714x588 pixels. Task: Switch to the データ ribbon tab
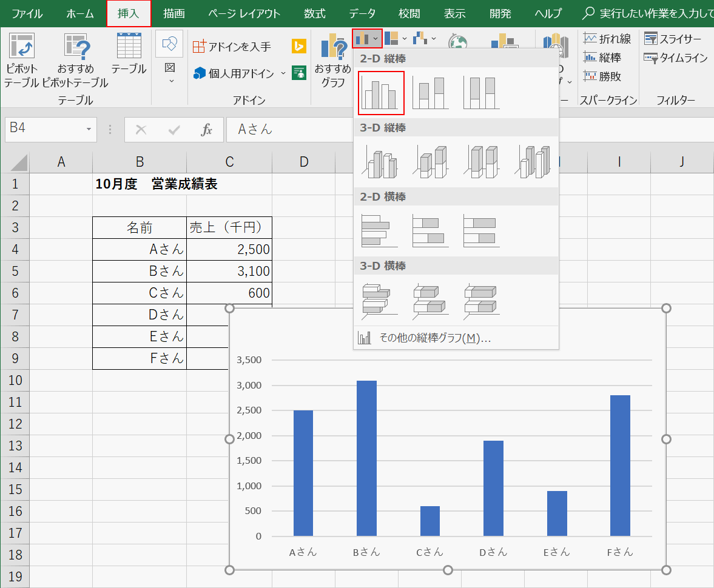(x=362, y=12)
